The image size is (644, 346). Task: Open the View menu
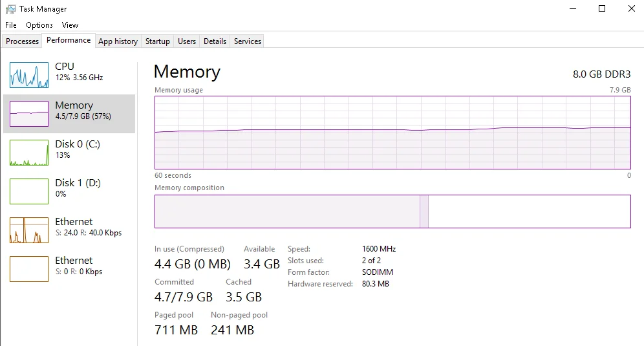[x=70, y=25]
